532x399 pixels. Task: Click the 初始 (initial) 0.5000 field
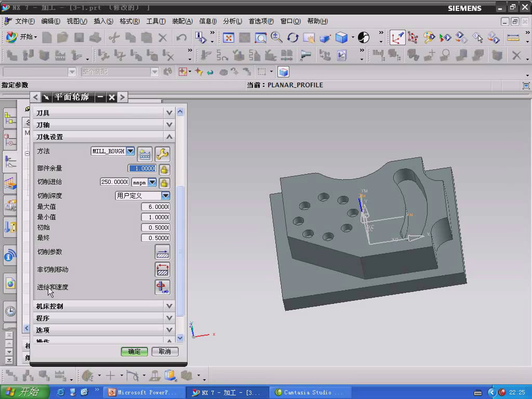click(x=156, y=228)
